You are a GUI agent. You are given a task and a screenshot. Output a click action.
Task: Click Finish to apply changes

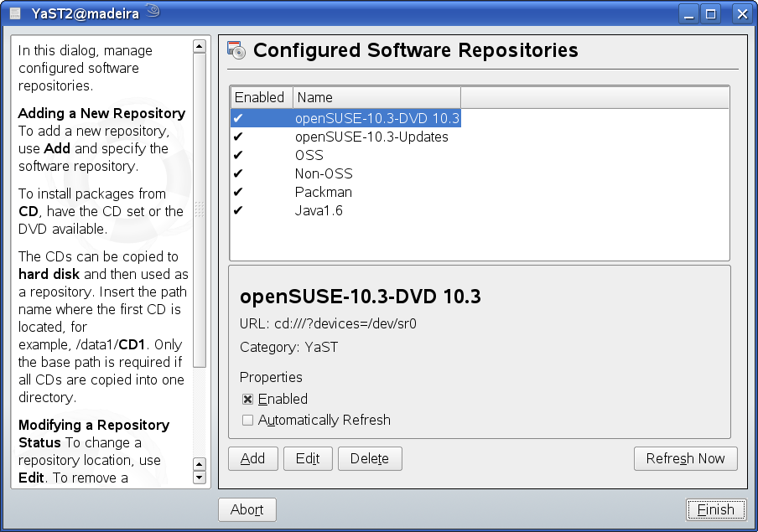point(715,509)
